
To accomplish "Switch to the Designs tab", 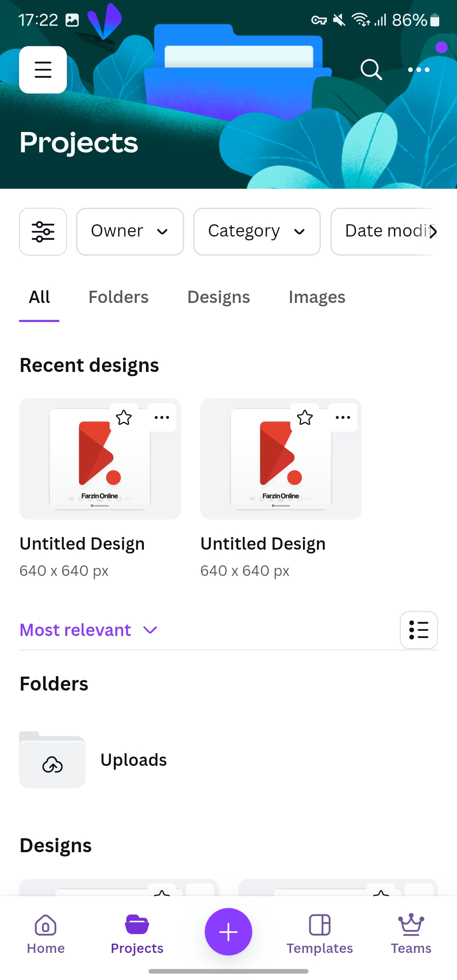I will (x=218, y=297).
